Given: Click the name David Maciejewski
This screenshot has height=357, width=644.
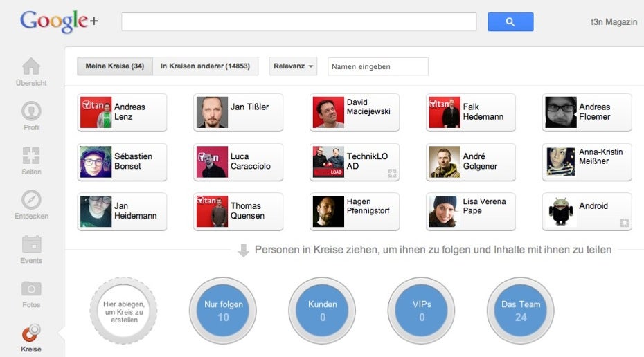Looking at the screenshot, I should point(368,107).
